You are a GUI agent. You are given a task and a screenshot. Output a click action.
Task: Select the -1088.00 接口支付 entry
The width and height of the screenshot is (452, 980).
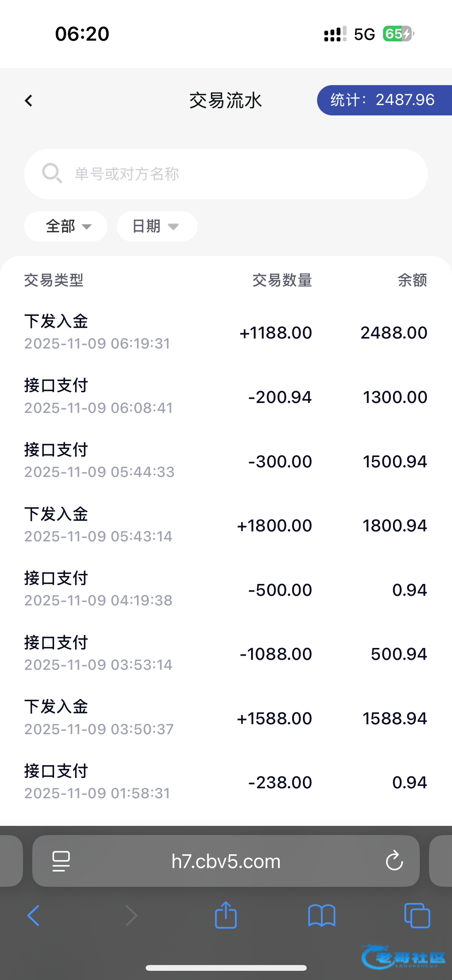click(x=226, y=653)
